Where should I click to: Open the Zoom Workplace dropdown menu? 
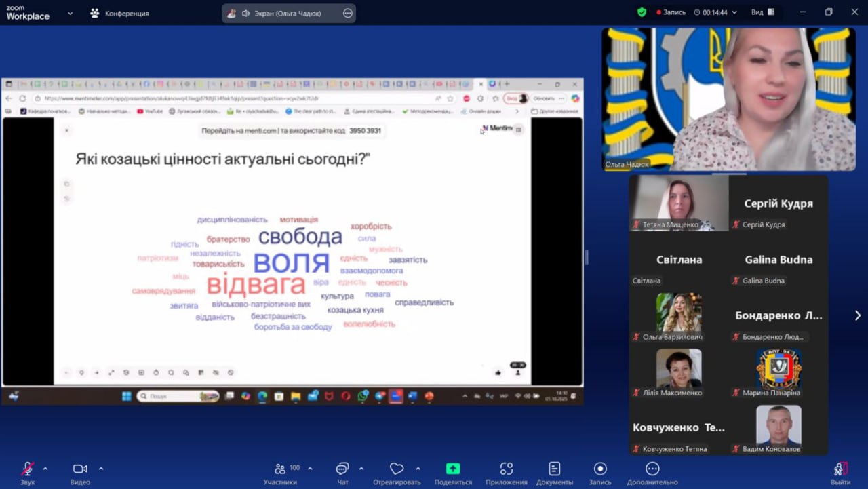coord(70,13)
